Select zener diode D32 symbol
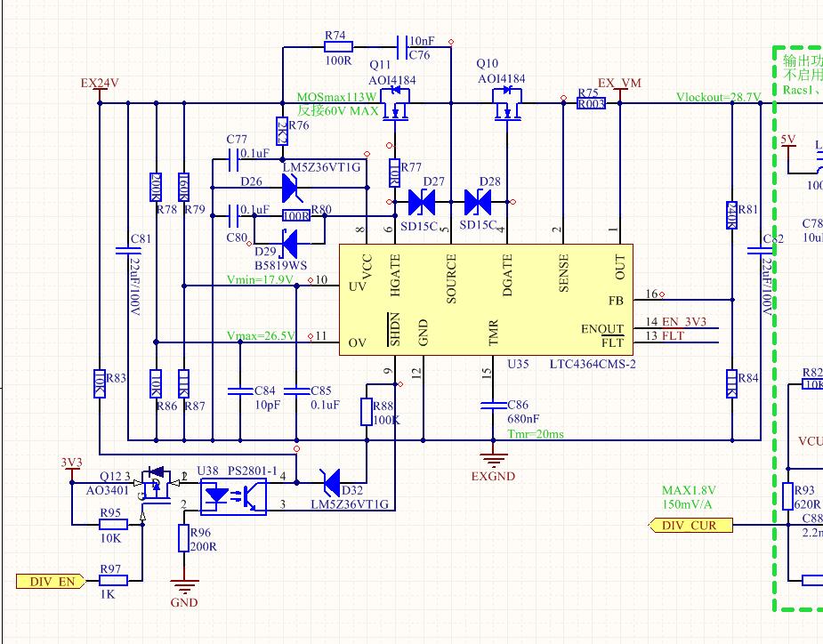Viewport: 823px width, 644px height. coord(332,482)
